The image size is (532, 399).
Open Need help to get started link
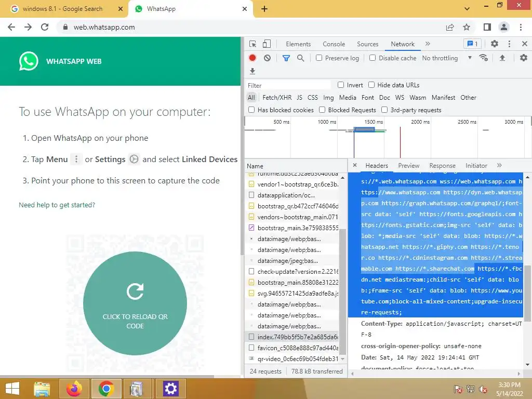tap(57, 205)
